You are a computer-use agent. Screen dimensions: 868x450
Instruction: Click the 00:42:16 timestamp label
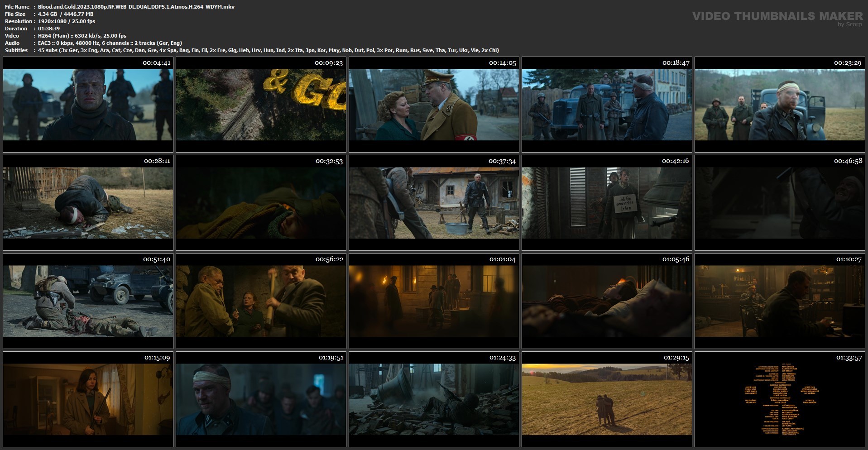point(676,161)
